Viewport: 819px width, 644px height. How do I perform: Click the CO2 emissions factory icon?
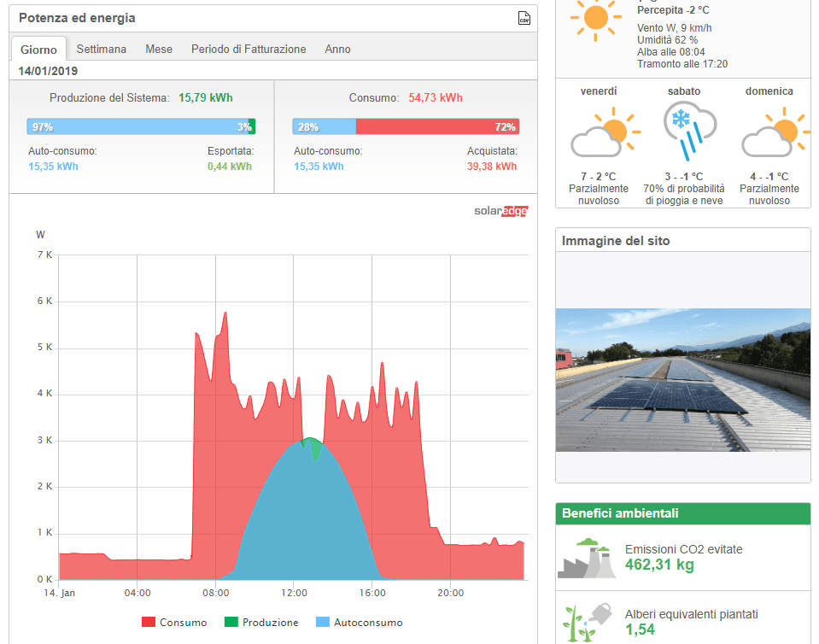[587, 559]
